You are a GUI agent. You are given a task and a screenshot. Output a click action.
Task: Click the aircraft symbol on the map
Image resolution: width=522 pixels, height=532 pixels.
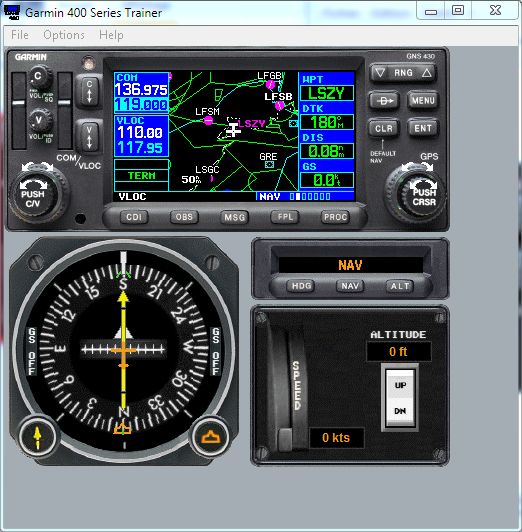pos(233,130)
